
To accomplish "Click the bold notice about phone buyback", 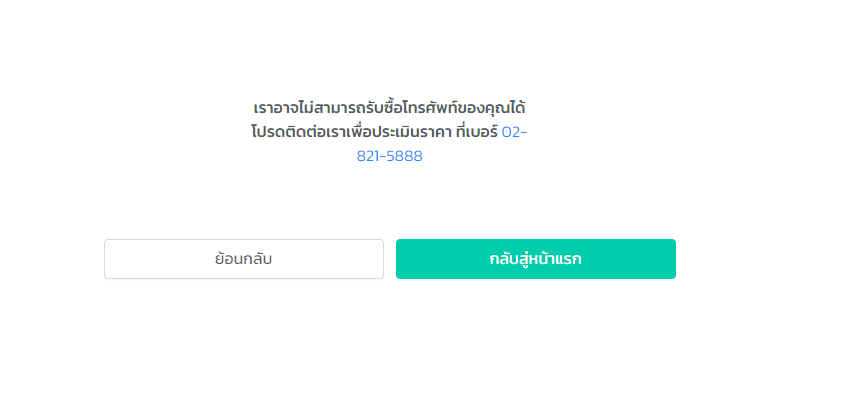I will tap(389, 106).
